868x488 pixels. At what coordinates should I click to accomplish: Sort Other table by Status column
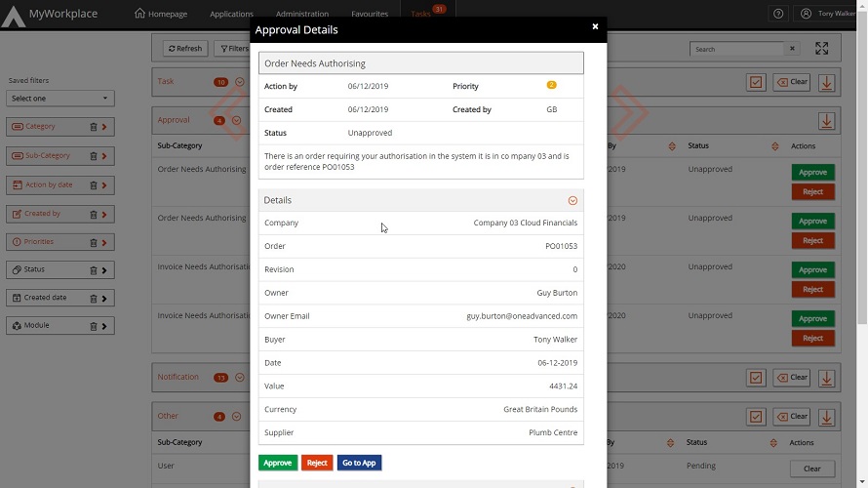coord(773,442)
